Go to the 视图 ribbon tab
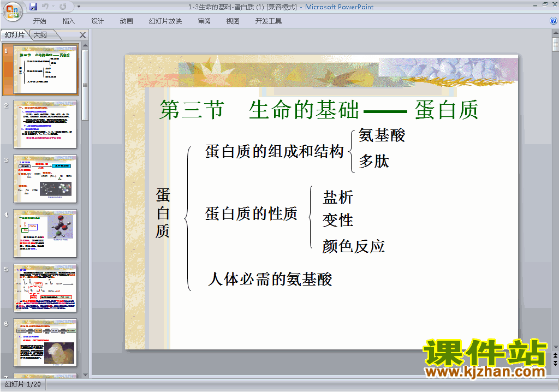The height and width of the screenshot is (392, 559). tap(233, 21)
